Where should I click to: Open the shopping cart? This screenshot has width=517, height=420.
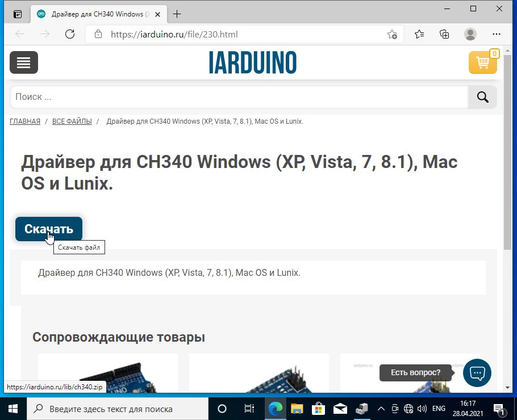[x=483, y=62]
